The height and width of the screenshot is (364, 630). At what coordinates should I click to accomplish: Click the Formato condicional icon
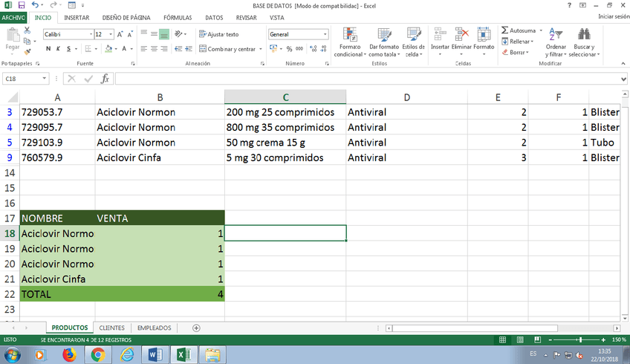pyautogui.click(x=348, y=34)
